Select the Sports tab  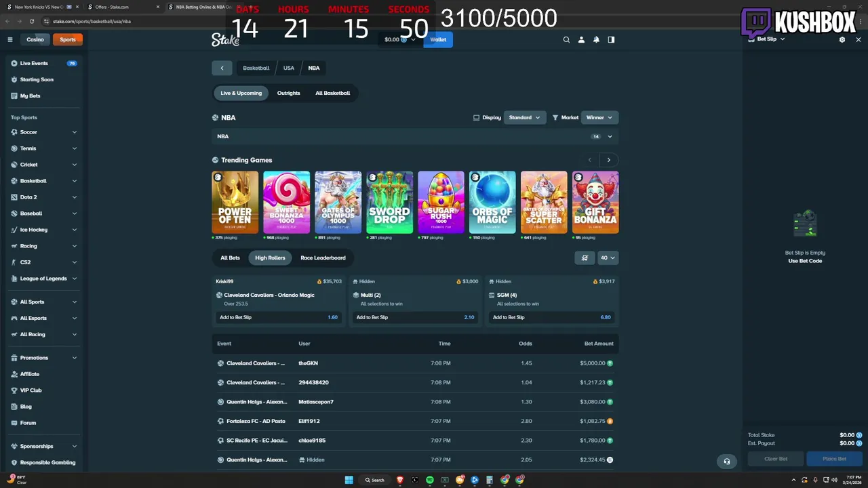coord(68,39)
